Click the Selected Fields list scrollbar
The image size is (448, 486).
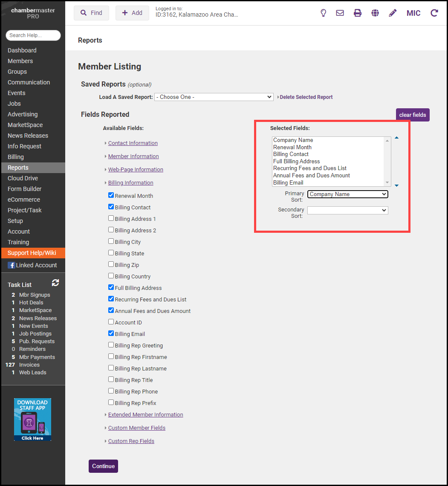click(387, 161)
